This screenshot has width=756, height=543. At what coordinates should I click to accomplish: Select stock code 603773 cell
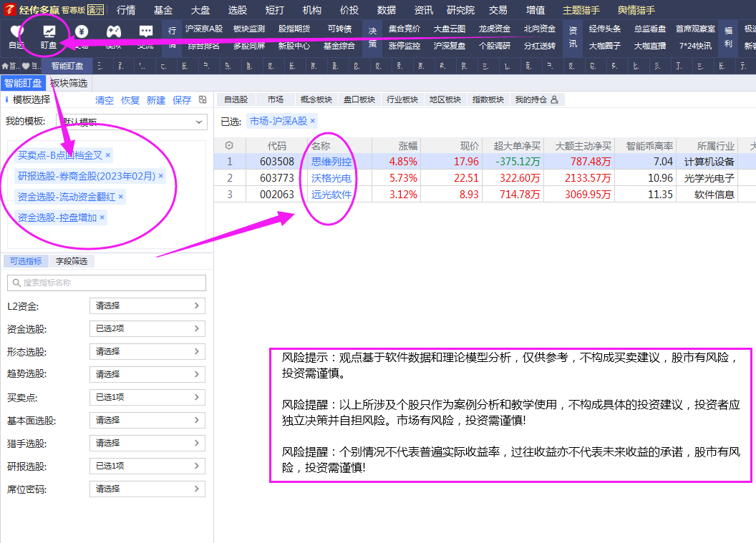277,178
